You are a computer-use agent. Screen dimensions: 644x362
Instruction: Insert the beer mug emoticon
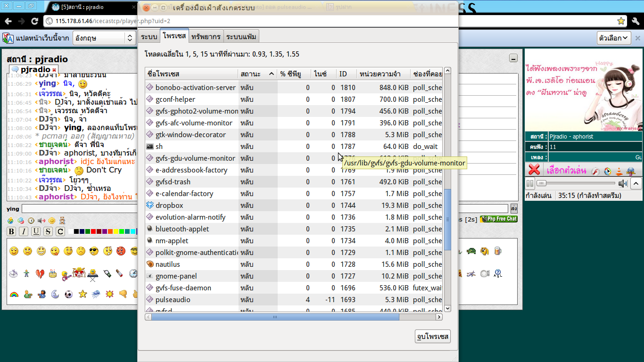coord(498,251)
